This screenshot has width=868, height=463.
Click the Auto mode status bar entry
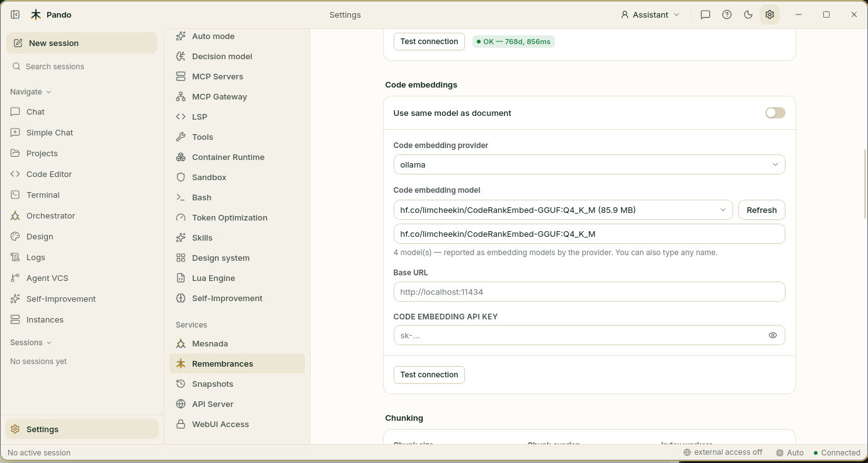(790, 452)
